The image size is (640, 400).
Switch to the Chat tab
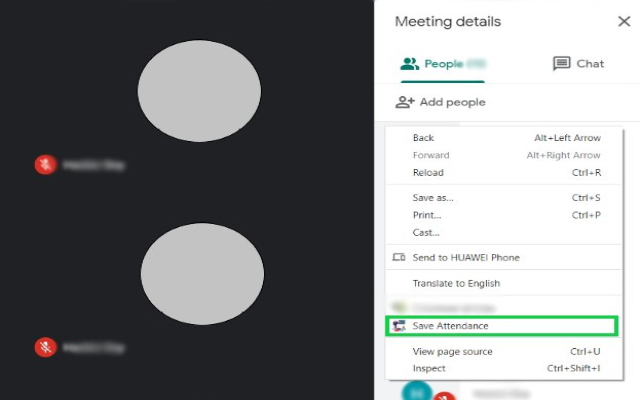click(x=579, y=64)
